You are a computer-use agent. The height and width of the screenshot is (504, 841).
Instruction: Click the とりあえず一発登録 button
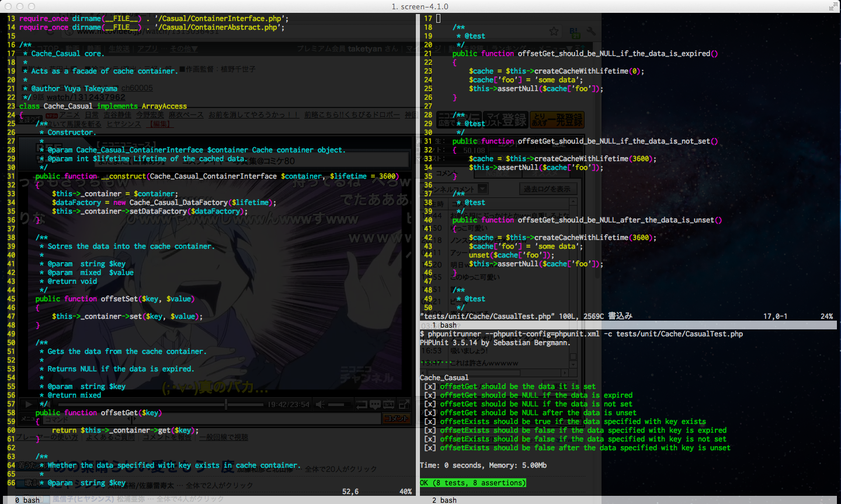click(558, 120)
